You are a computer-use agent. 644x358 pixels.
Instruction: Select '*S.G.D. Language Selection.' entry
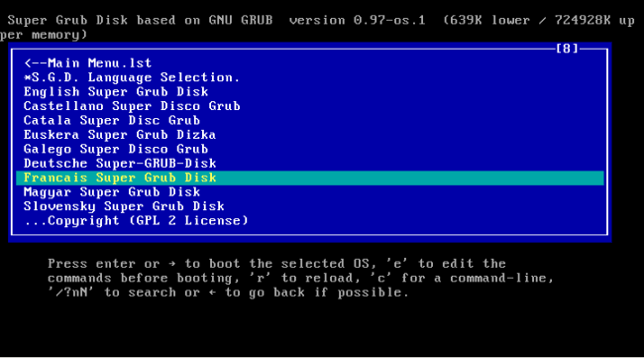click(x=132, y=77)
